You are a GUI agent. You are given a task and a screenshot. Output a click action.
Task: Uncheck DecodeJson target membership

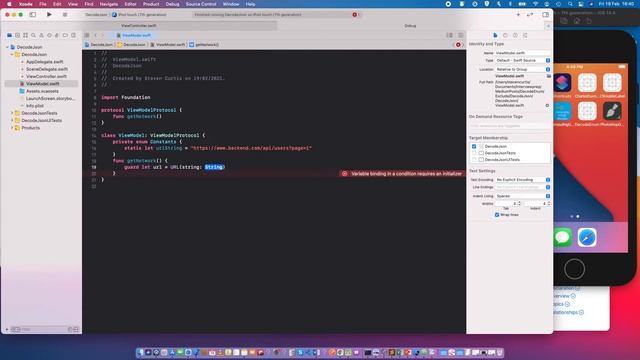tap(474, 146)
